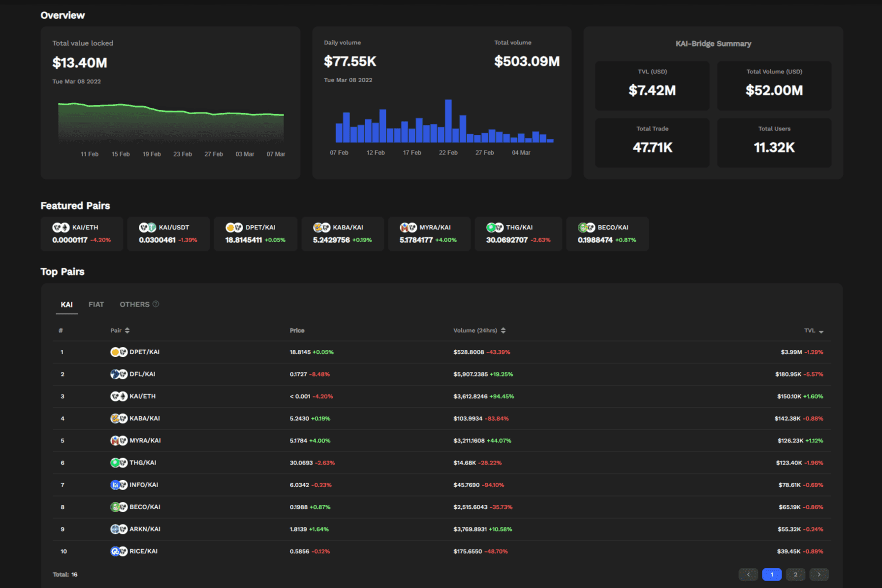Click the INFO token icon in the table

pyautogui.click(x=116, y=485)
